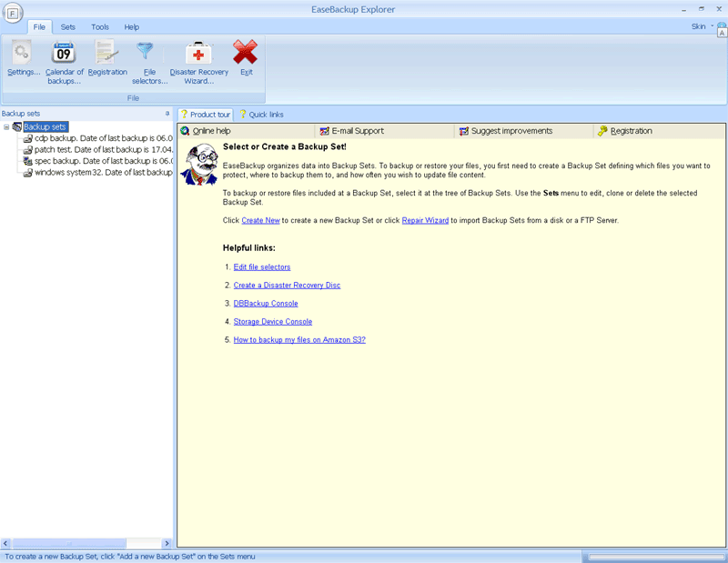Image resolution: width=728 pixels, height=563 pixels.
Task: Open the Settings gear icon
Action: click(22, 52)
